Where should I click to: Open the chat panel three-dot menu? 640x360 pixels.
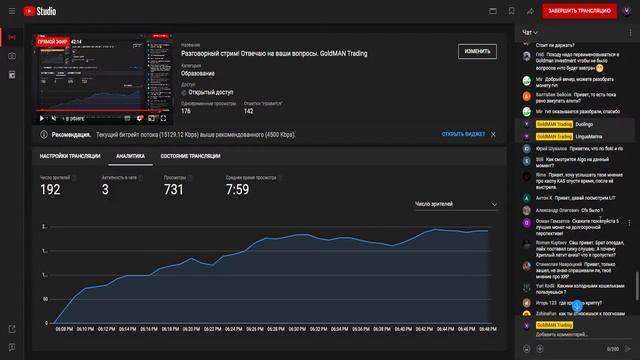[630, 32]
